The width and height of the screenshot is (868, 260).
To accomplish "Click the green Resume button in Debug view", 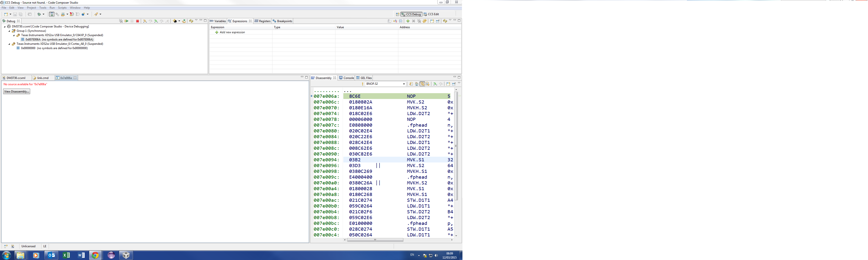I will (x=126, y=21).
